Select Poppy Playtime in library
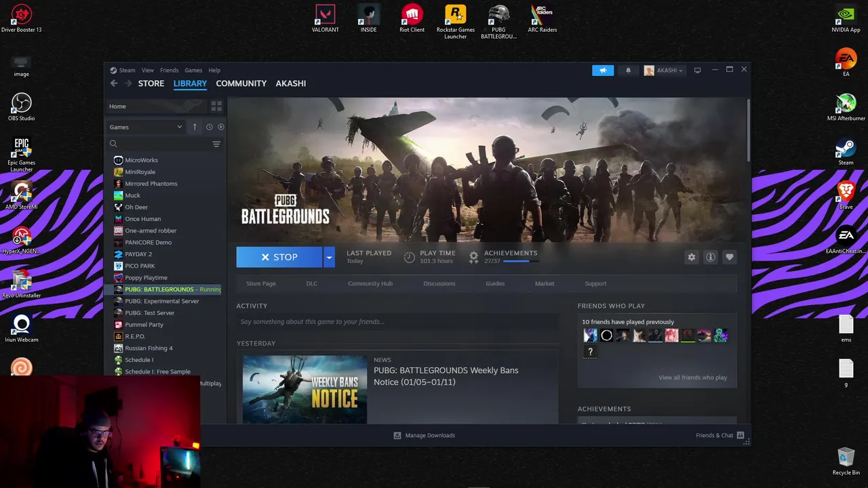Image resolution: width=868 pixels, height=488 pixels. tap(146, 278)
